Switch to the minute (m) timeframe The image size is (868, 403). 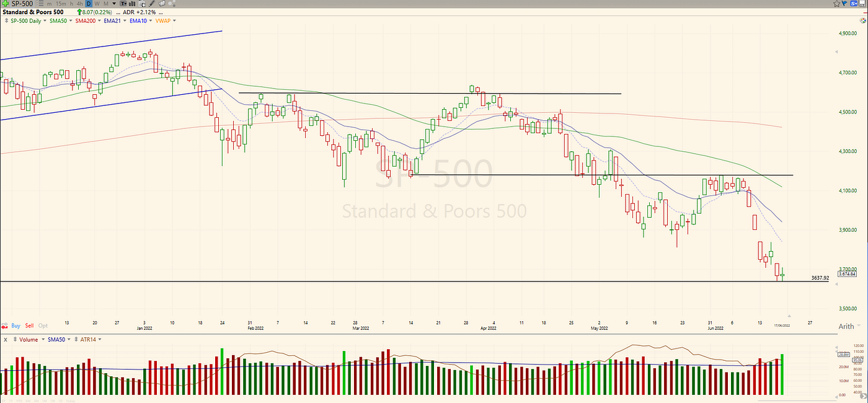(49, 4)
